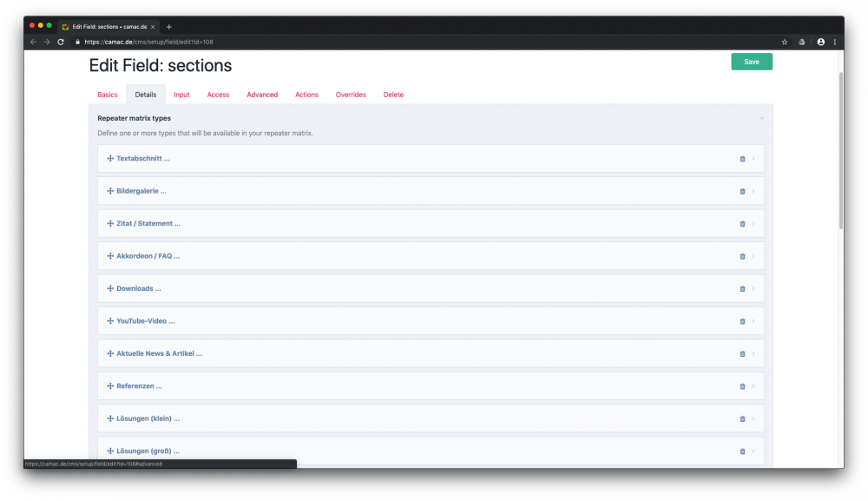The width and height of the screenshot is (868, 500).
Task: Open a new browser tab
Action: 169,27
